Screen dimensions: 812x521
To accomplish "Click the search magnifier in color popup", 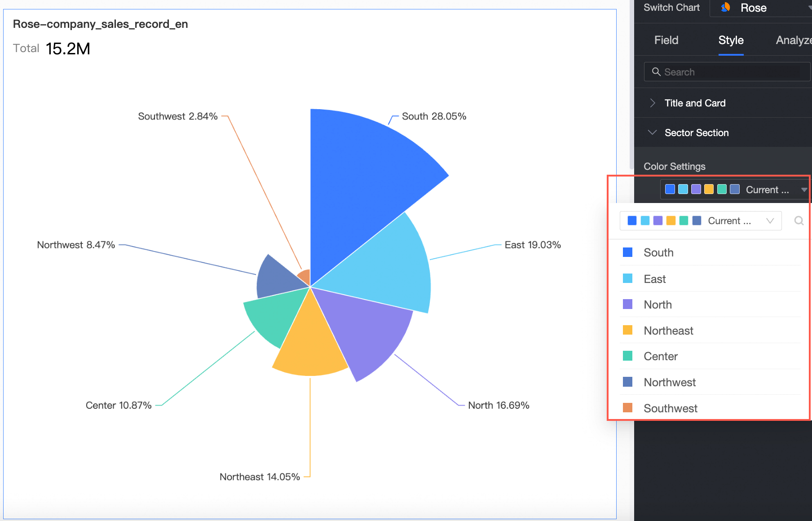I will pyautogui.click(x=799, y=221).
